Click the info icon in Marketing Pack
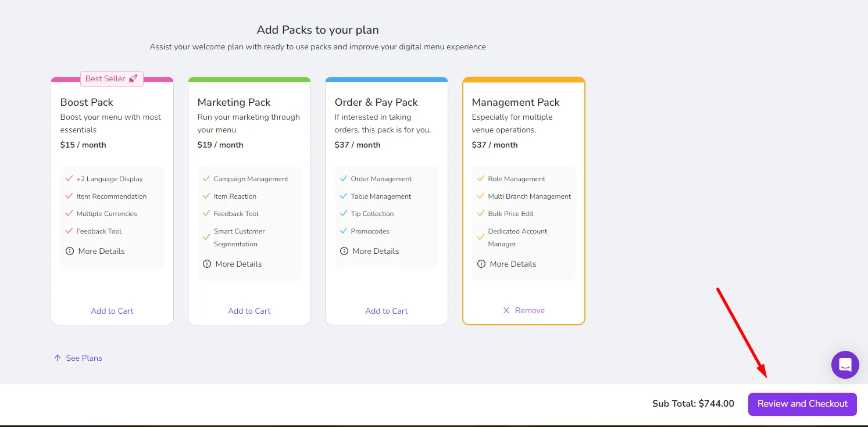 [x=207, y=264]
